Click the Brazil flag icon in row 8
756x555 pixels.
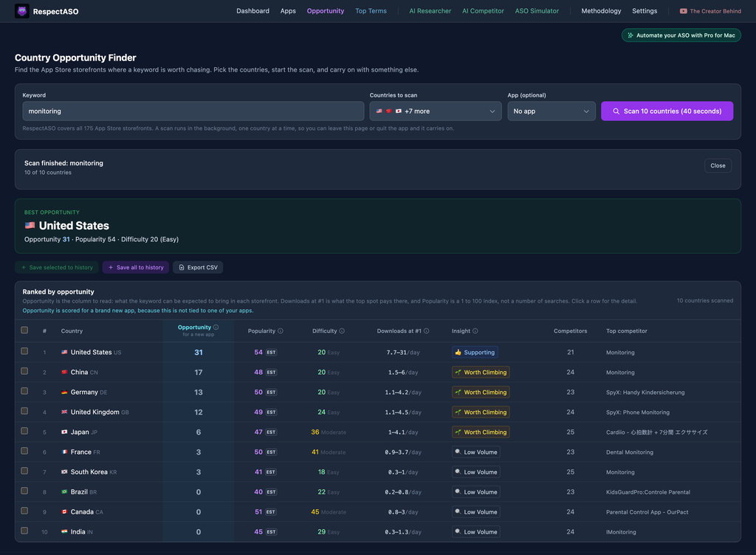pyautogui.click(x=64, y=492)
